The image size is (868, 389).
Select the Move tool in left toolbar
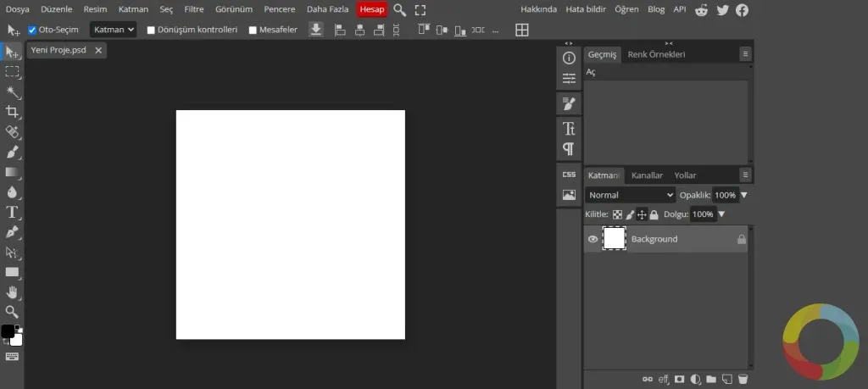(x=12, y=53)
